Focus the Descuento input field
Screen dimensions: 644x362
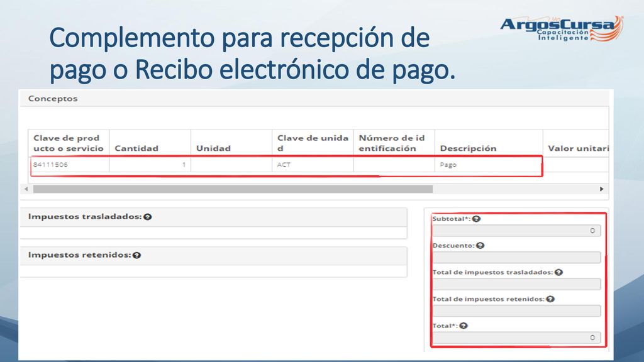click(516, 257)
